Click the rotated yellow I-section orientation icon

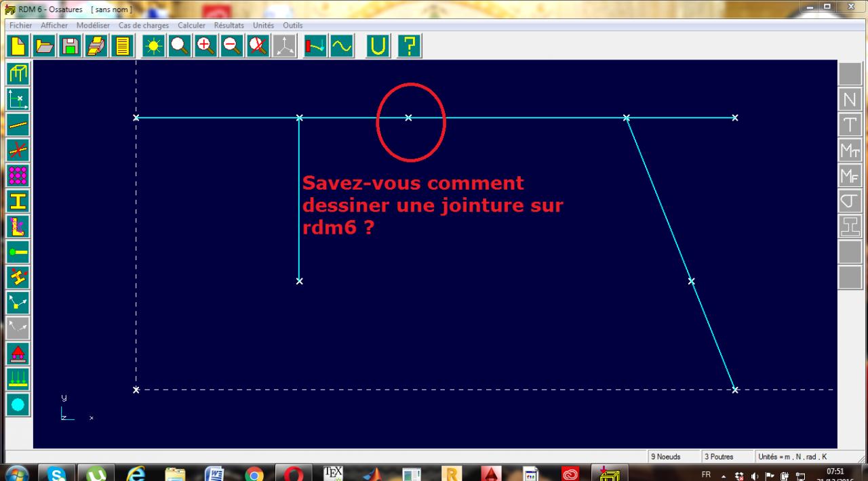(18, 278)
